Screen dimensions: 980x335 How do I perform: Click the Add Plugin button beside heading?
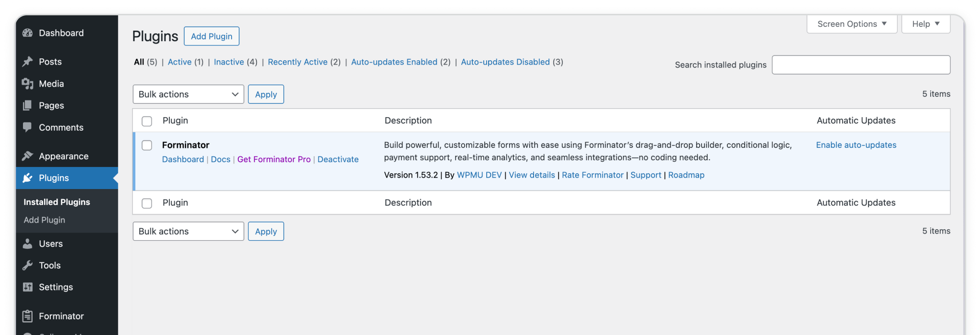(212, 36)
